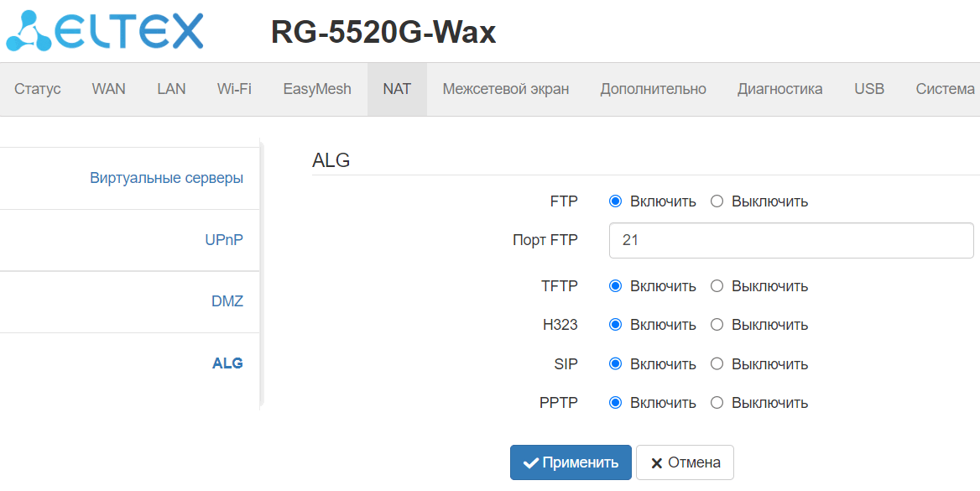Open the DMZ sidebar page
Image resolution: width=980 pixels, height=491 pixels.
point(227,301)
